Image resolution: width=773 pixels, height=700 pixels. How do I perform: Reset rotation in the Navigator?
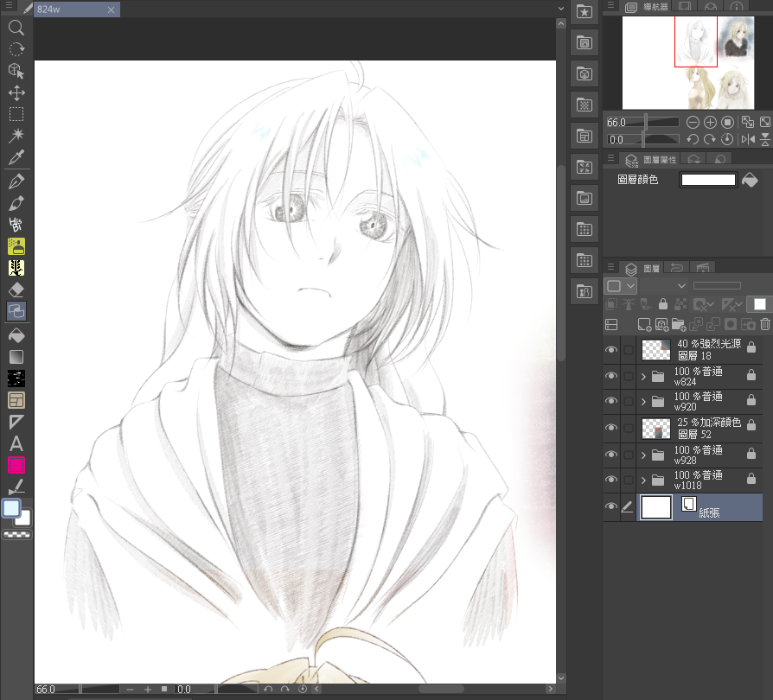coord(727,139)
